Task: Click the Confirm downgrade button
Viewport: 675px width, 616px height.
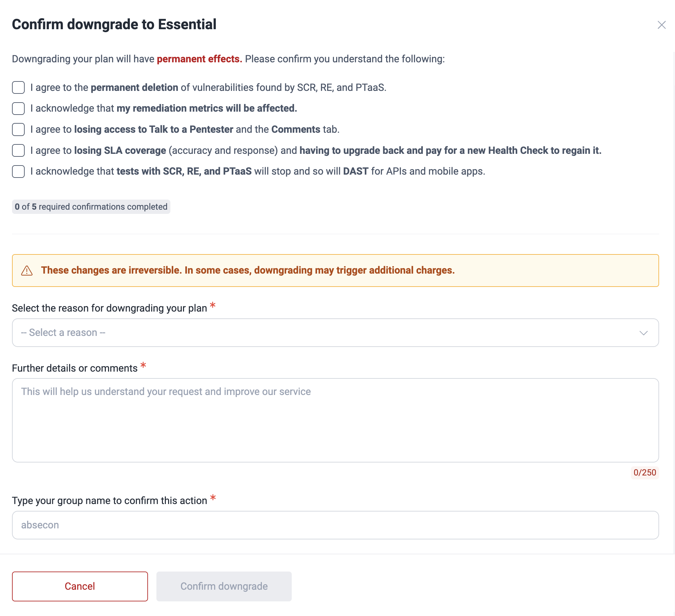Action: tap(224, 586)
